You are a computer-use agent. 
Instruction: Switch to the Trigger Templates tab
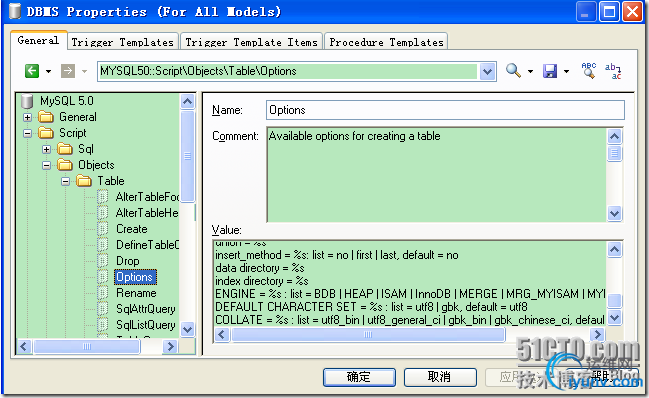pos(123,42)
